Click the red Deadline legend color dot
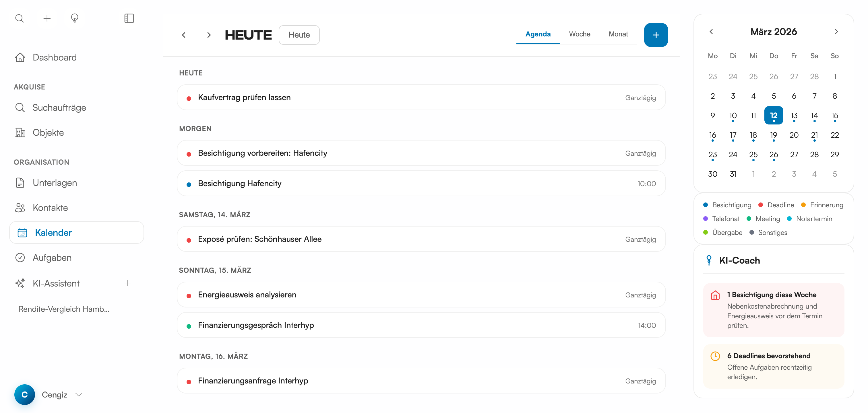 click(x=761, y=205)
